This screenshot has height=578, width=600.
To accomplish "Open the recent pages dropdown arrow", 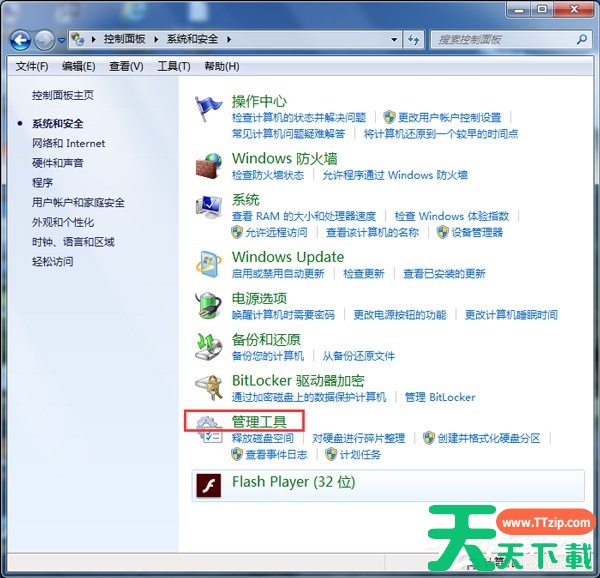I will (61, 40).
